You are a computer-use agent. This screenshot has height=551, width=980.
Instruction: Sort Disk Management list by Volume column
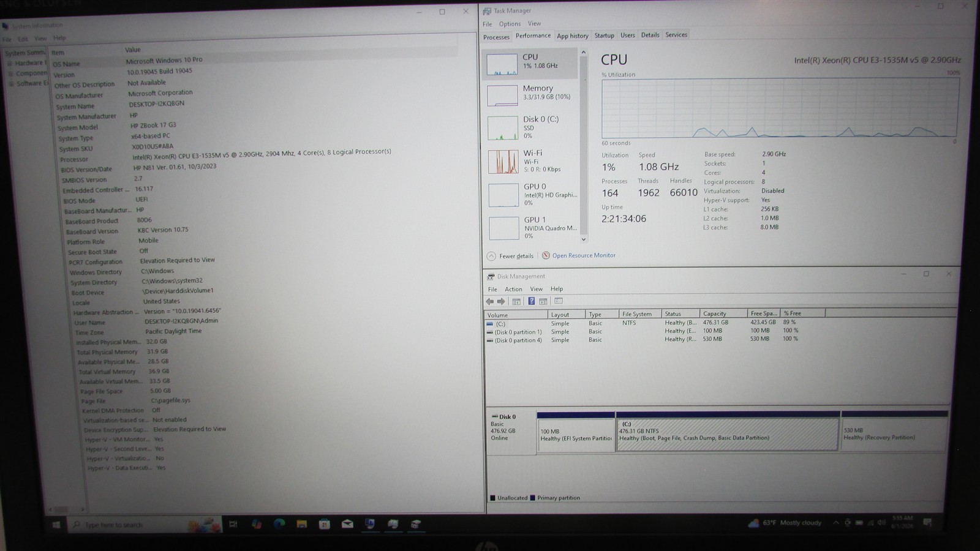coord(516,315)
